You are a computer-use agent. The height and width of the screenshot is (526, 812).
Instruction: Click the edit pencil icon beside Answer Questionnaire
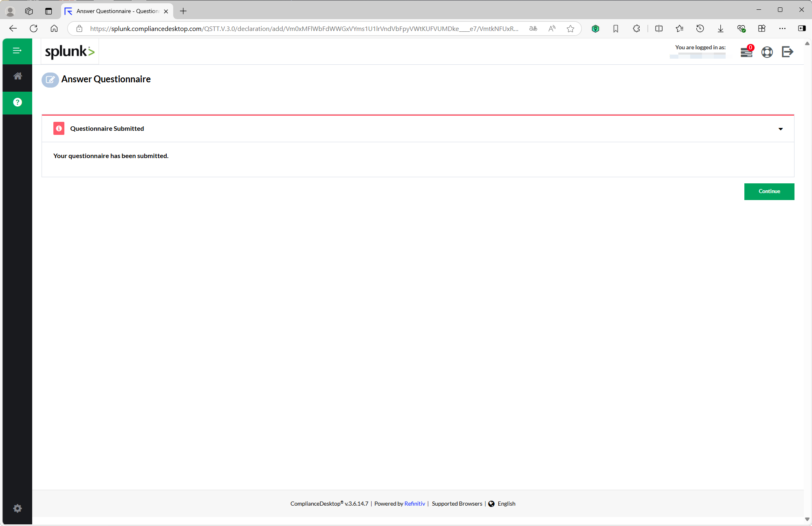(50, 80)
